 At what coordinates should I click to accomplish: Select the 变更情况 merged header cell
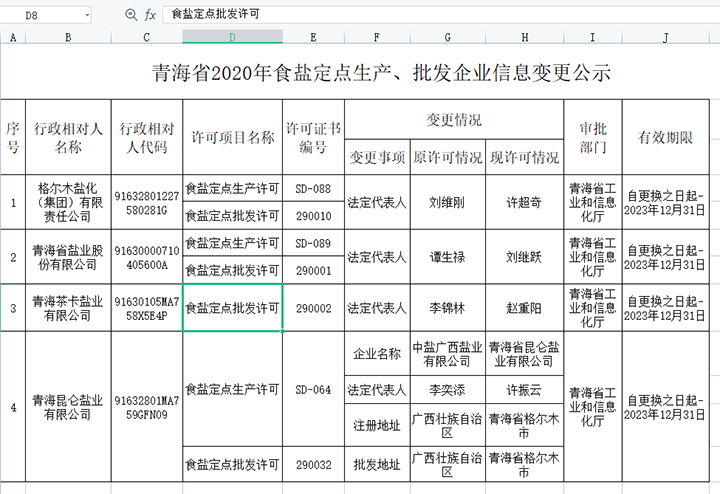[454, 120]
